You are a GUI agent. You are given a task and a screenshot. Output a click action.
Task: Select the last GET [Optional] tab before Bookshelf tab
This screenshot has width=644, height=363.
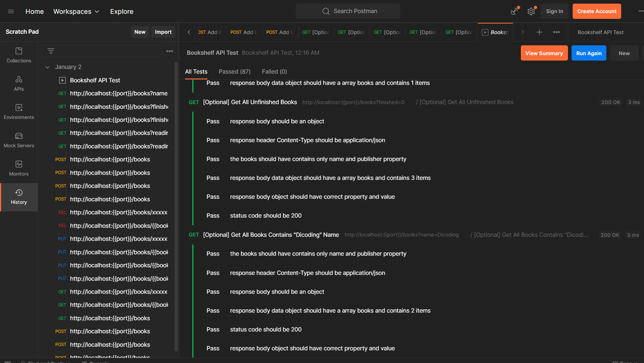coord(459,32)
